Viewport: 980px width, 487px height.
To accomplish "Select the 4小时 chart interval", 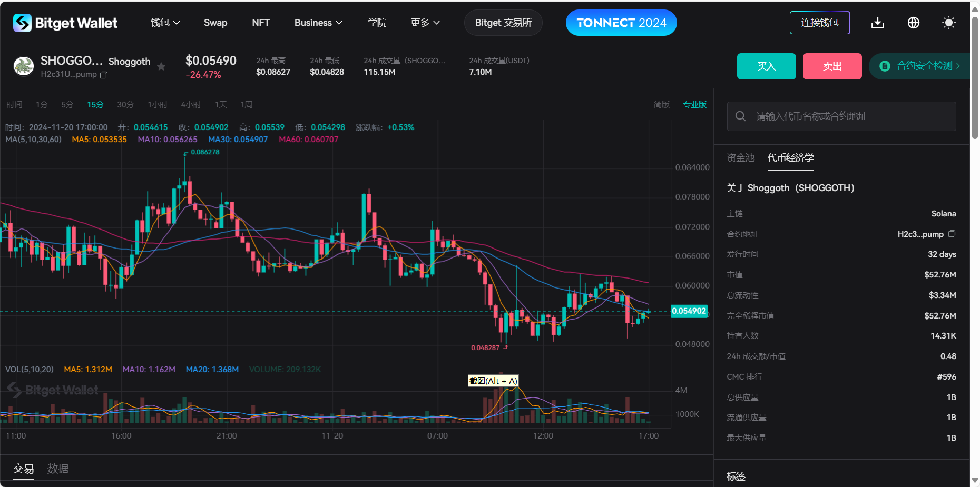I will (191, 105).
